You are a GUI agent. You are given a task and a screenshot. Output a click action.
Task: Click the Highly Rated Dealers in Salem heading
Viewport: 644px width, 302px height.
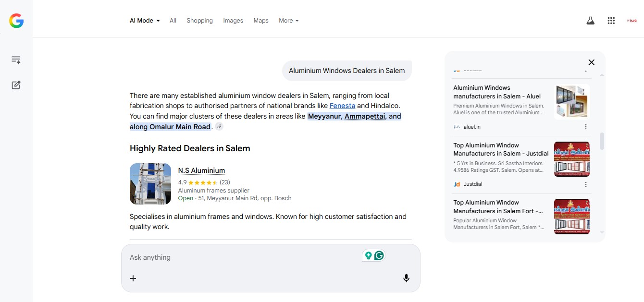(x=190, y=148)
